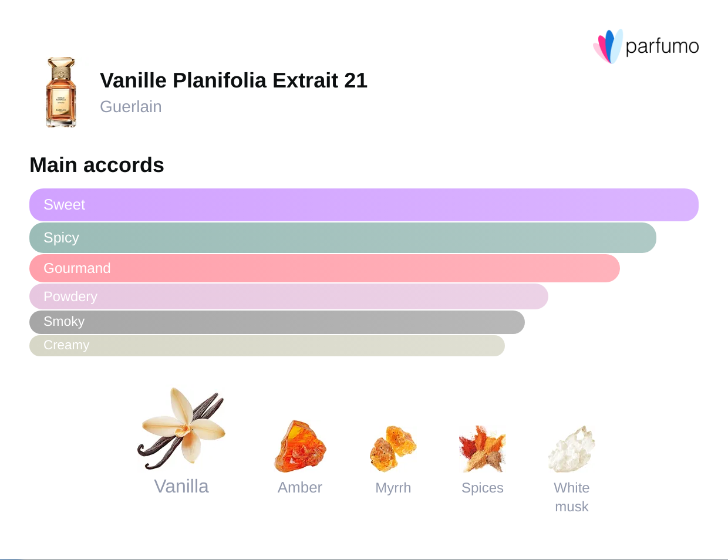Click the Vanilla flower and pod icon
The height and width of the screenshot is (560, 728).
(x=181, y=429)
